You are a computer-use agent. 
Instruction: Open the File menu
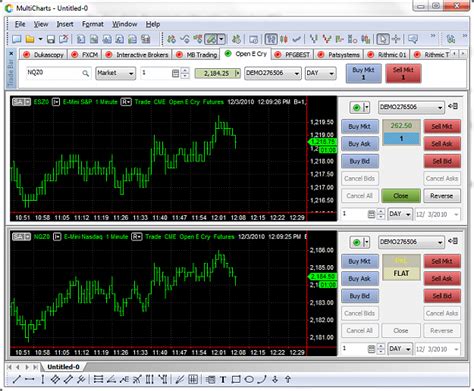click(x=20, y=24)
